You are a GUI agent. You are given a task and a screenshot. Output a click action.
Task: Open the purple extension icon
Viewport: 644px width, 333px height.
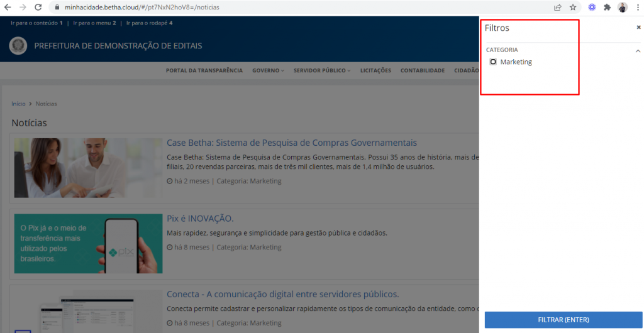point(592,8)
